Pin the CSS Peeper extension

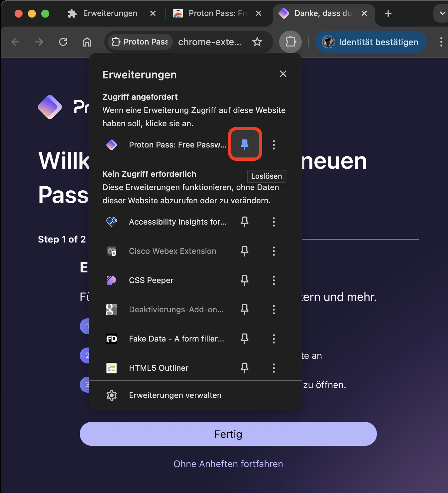[245, 280]
